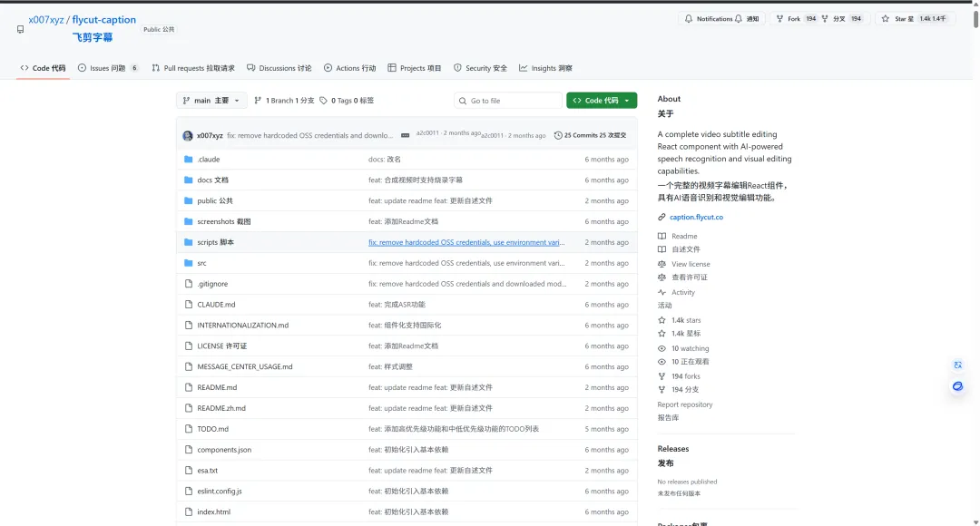Click the src row commit message
Image resolution: width=980 pixels, height=526 pixels.
click(466, 263)
